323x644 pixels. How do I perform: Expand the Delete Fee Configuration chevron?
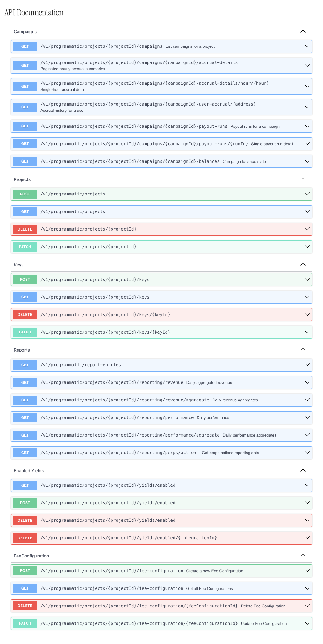click(307, 606)
